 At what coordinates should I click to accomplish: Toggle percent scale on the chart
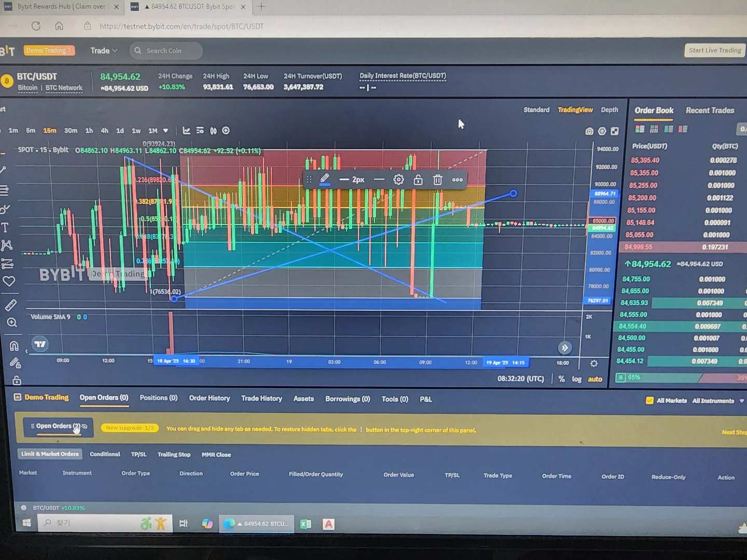tap(561, 379)
